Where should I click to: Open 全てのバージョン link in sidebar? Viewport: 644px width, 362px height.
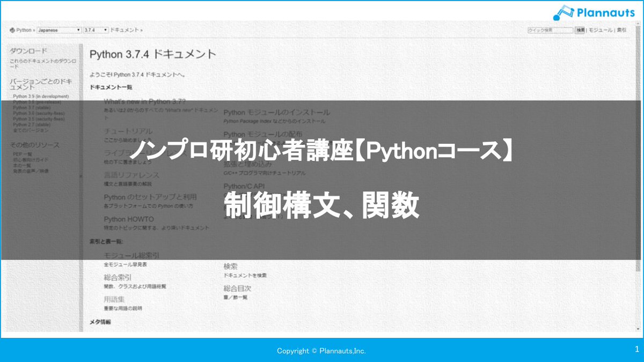(31, 130)
